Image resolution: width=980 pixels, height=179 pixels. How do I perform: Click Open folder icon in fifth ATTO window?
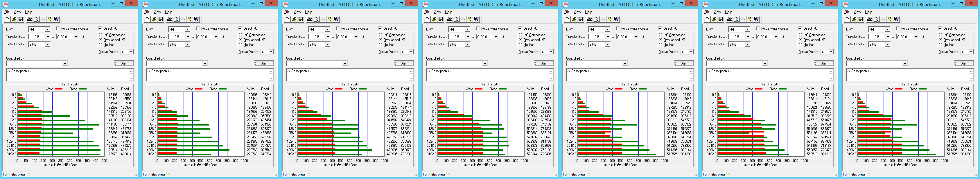pos(574,19)
